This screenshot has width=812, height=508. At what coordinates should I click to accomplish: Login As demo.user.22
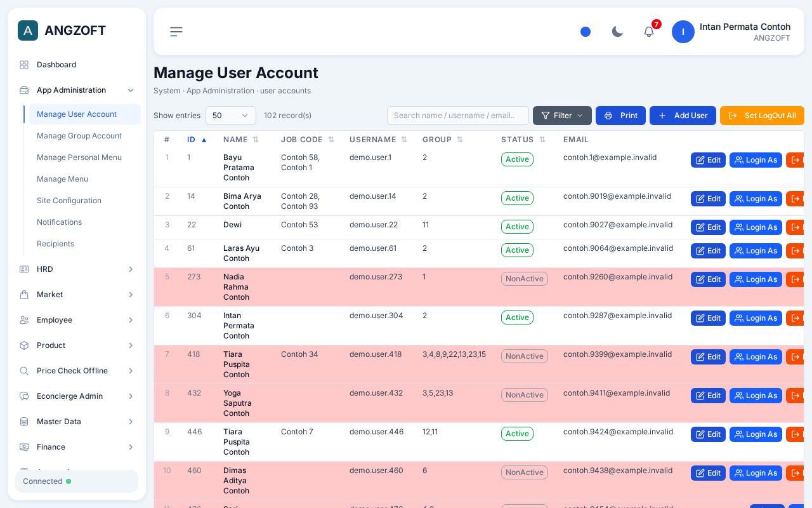pos(756,227)
